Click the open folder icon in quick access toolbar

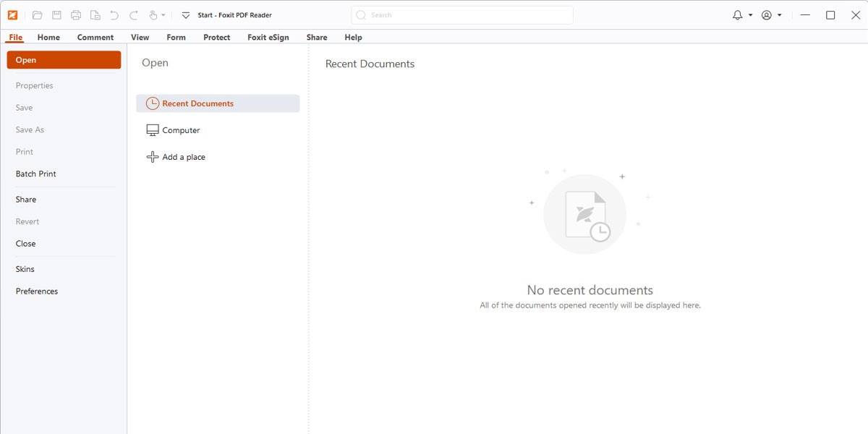point(38,15)
